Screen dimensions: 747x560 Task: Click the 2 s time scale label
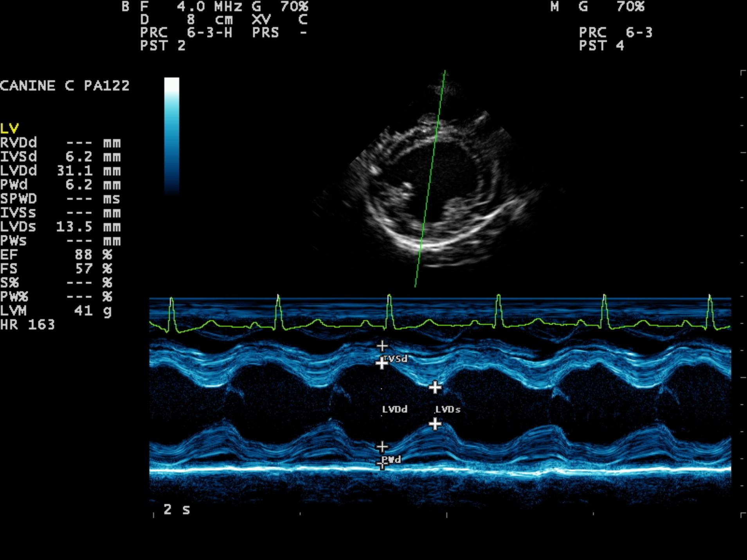click(176, 509)
